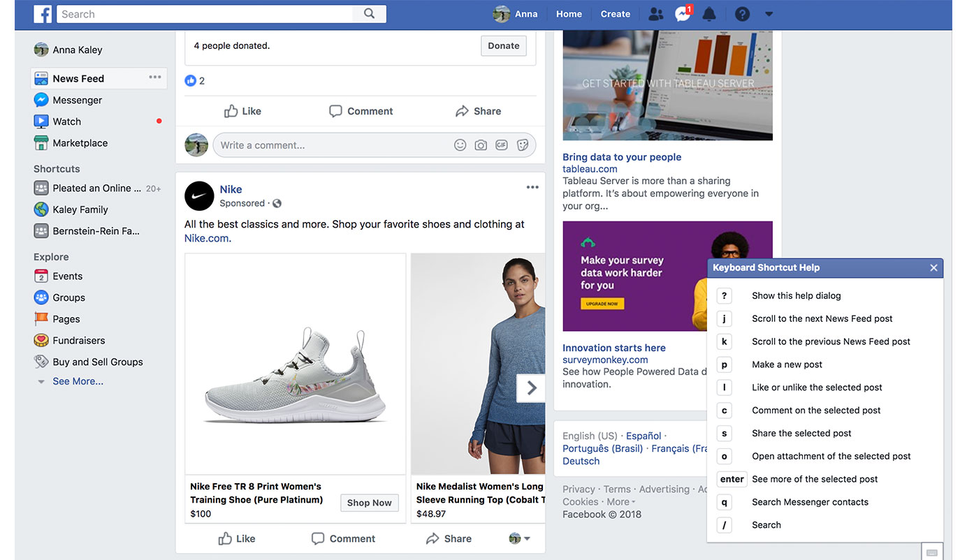Post a sticker in the comment
The image size is (967, 560).
pyautogui.click(x=522, y=145)
